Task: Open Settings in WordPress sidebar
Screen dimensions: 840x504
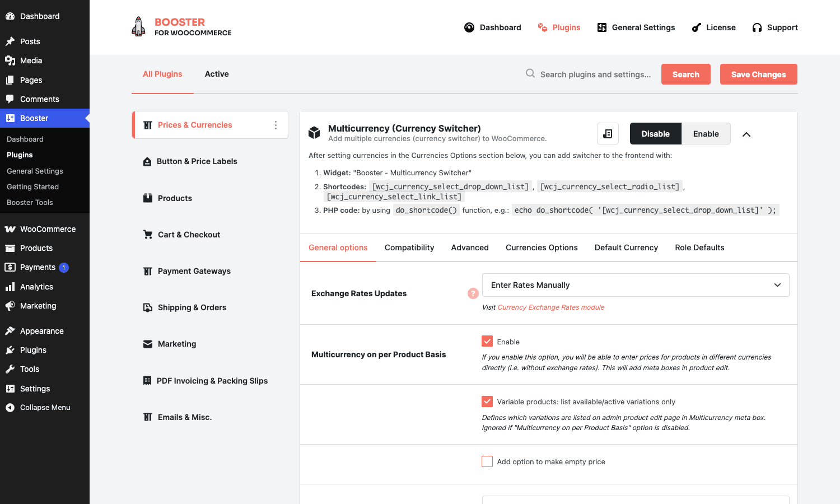Action: [45, 389]
